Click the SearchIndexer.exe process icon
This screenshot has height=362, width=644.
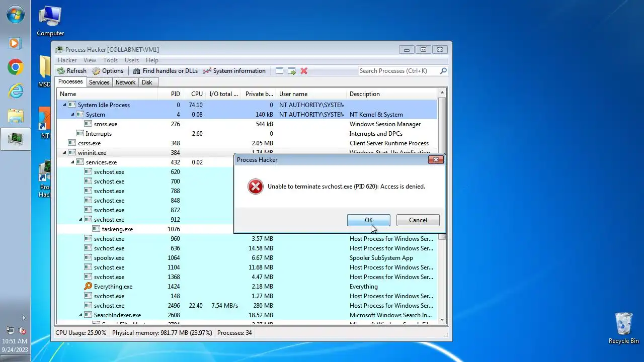coord(88,315)
